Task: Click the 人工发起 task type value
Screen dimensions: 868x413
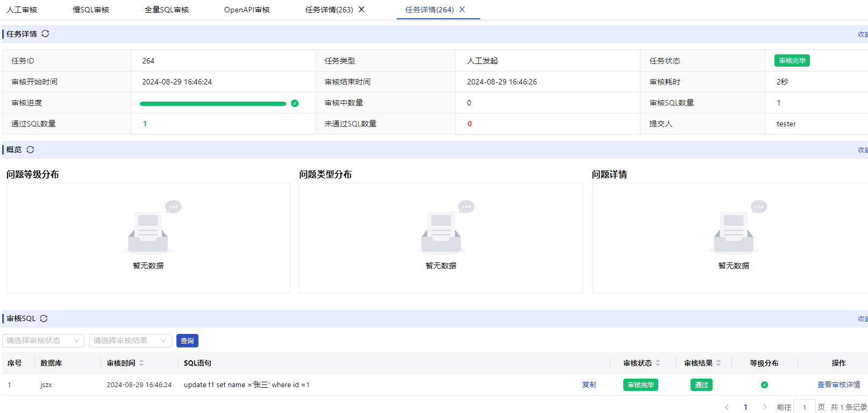Action: point(482,61)
